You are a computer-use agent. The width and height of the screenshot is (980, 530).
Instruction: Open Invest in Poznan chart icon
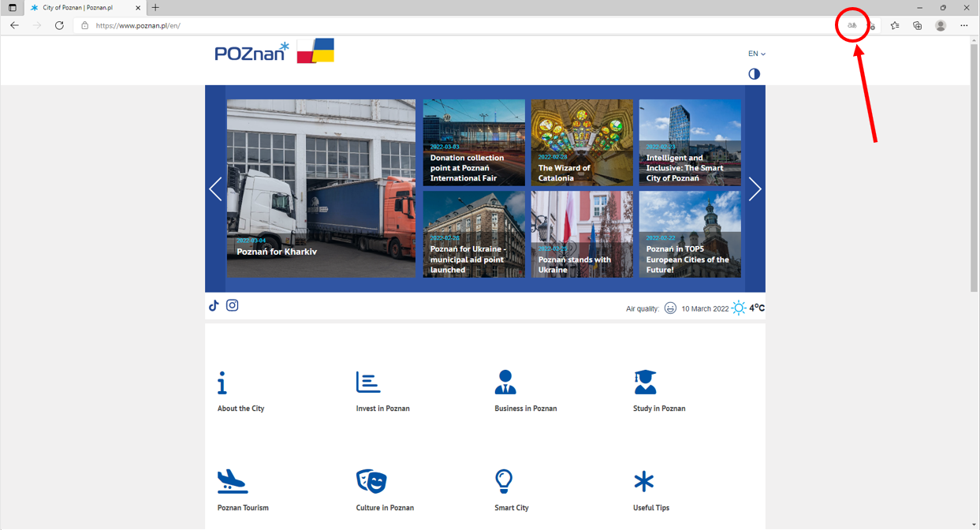(368, 382)
